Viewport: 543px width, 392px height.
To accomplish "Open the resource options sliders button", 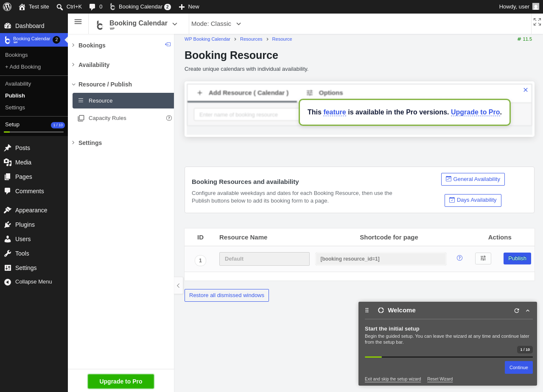I will click(483, 259).
